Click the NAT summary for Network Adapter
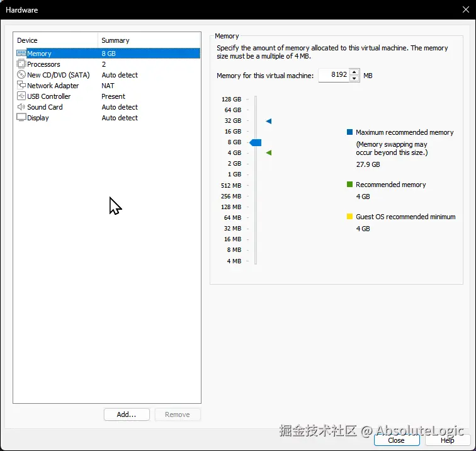Screen dimensions: 476x451 click(108, 86)
